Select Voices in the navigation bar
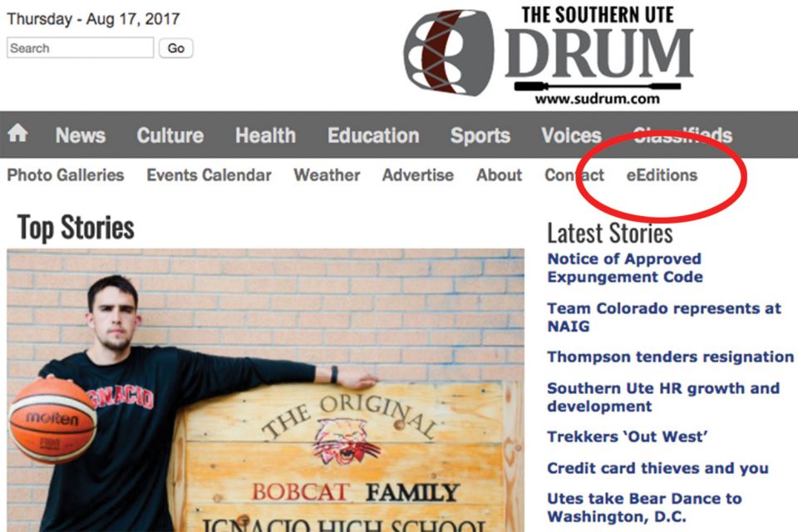 (x=571, y=135)
